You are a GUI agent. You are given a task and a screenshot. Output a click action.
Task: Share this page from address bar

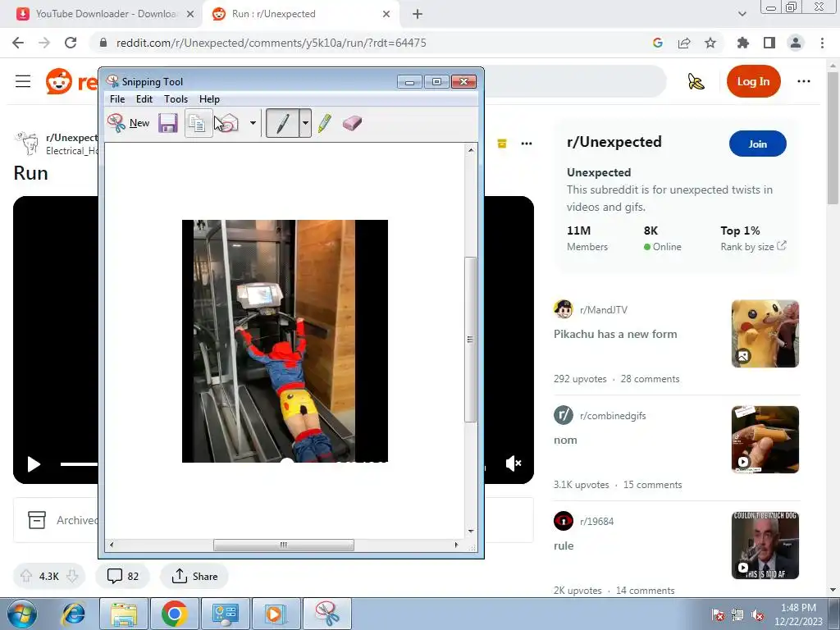[x=684, y=43]
